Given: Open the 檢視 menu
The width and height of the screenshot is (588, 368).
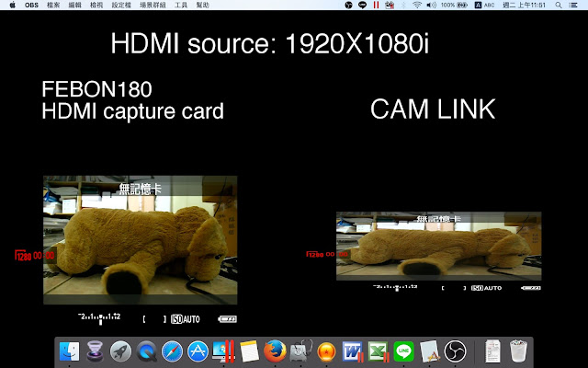Looking at the screenshot, I should (x=96, y=5).
